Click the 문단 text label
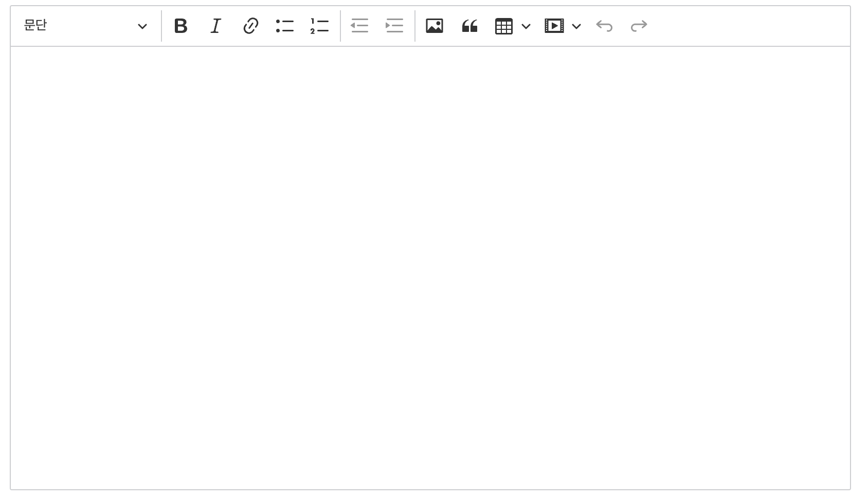Image resolution: width=868 pixels, height=499 pixels. tap(35, 25)
